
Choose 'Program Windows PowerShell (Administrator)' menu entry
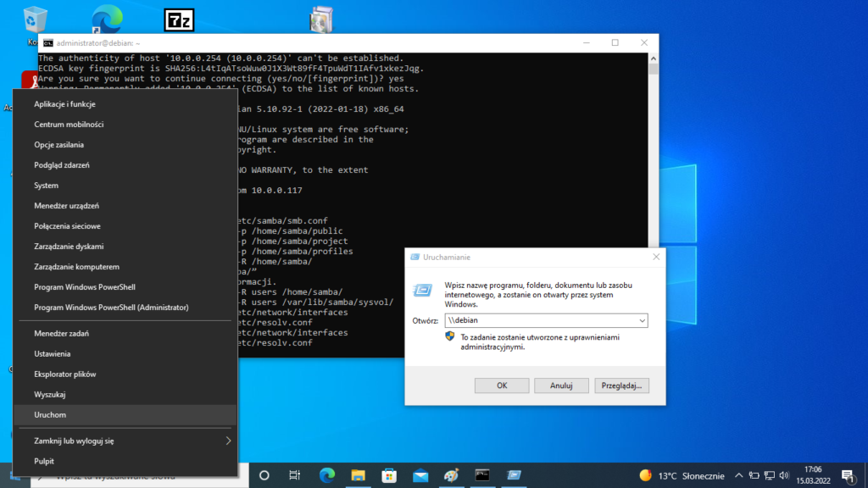coord(111,308)
